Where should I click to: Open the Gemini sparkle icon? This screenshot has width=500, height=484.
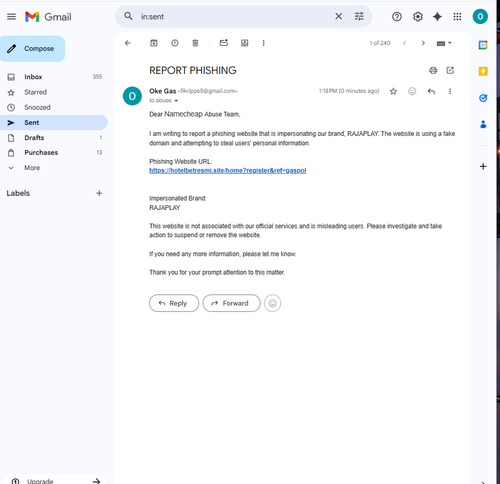pyautogui.click(x=437, y=16)
